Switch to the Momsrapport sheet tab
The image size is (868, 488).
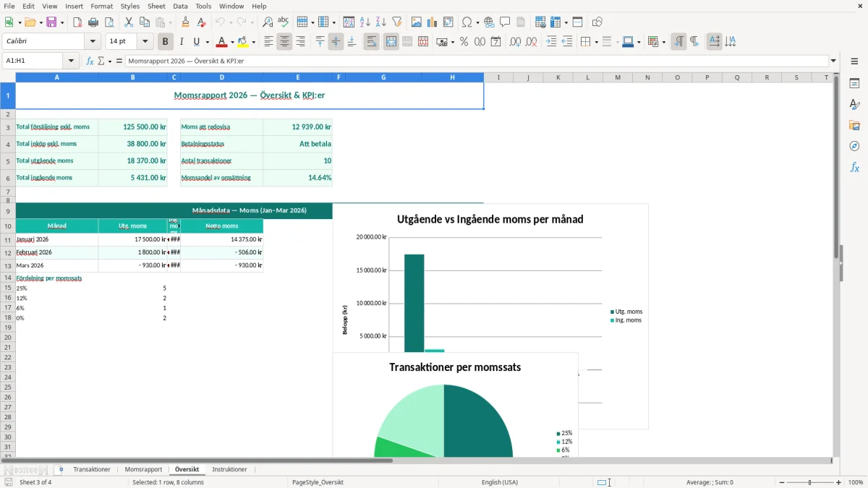[x=143, y=470]
